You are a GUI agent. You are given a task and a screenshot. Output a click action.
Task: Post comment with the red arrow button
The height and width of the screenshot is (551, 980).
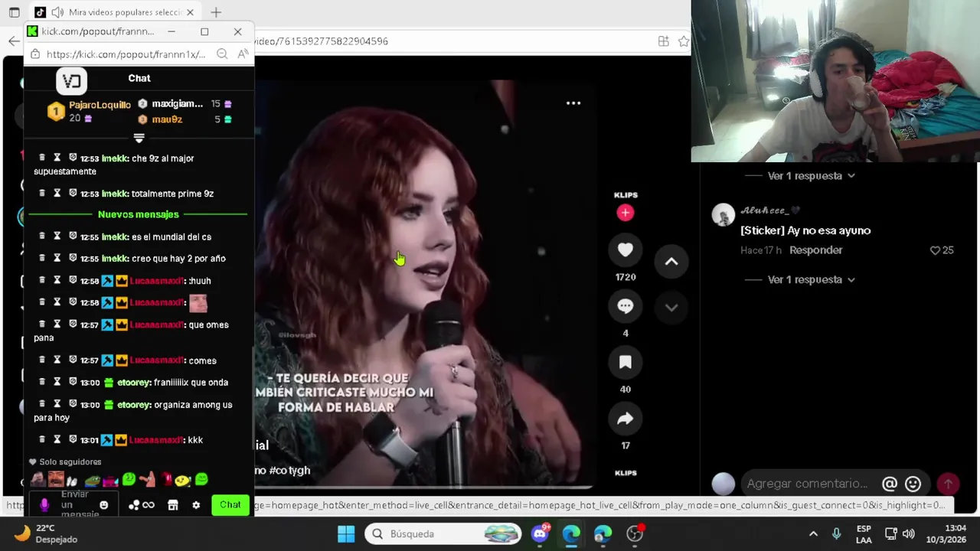tap(948, 484)
